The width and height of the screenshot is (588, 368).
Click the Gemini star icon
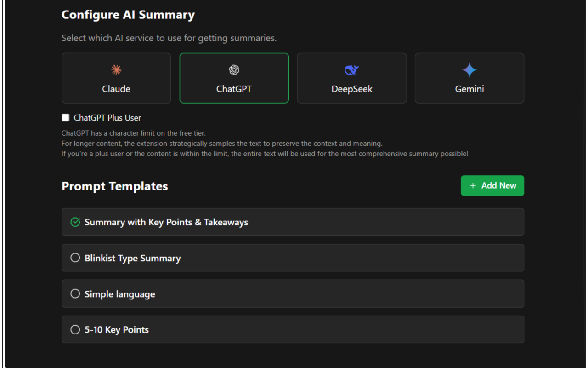469,69
